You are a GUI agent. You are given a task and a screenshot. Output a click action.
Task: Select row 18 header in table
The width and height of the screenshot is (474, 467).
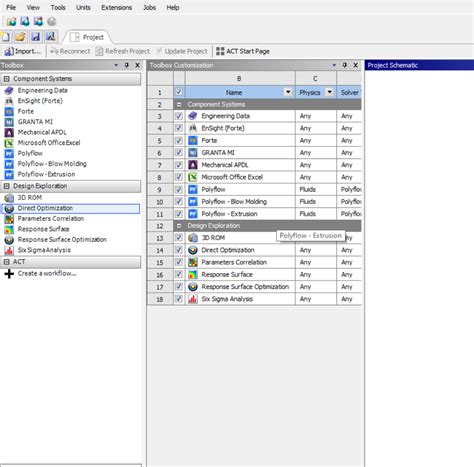click(160, 299)
